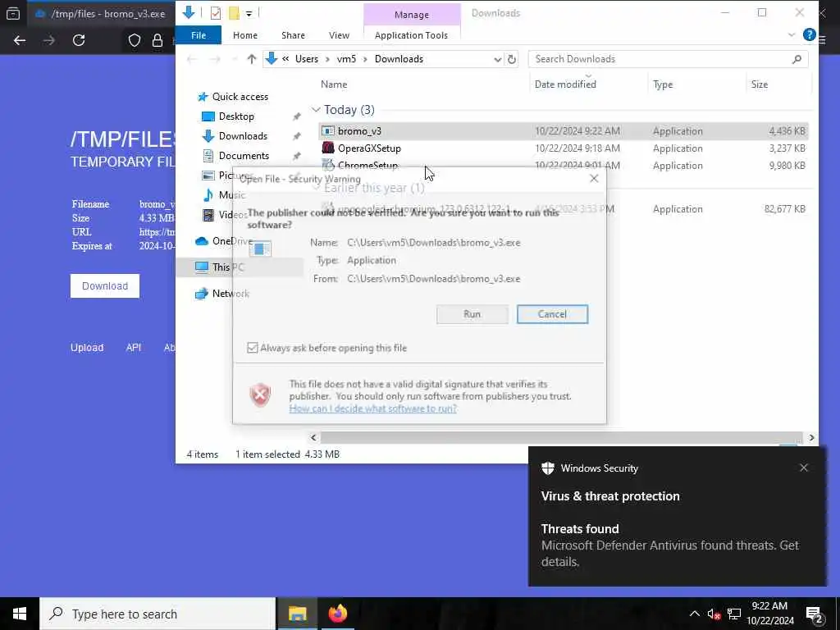Open the API link on the webpage
This screenshot has width=840, height=630.
(134, 348)
